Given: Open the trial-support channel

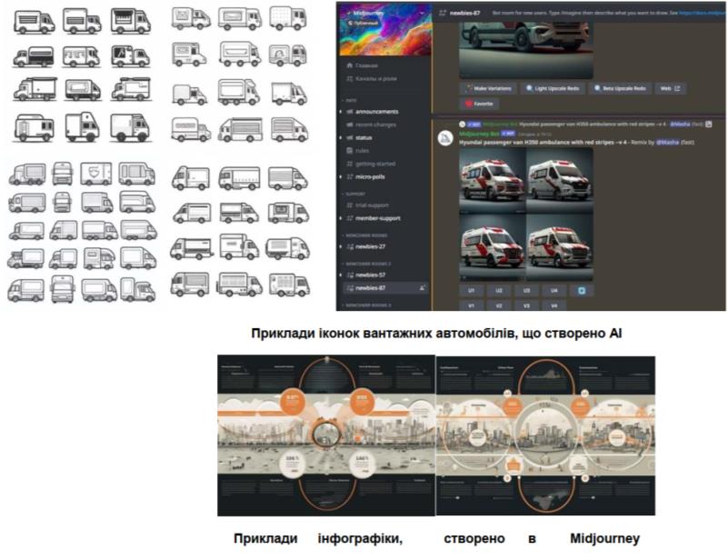Looking at the screenshot, I should (367, 205).
